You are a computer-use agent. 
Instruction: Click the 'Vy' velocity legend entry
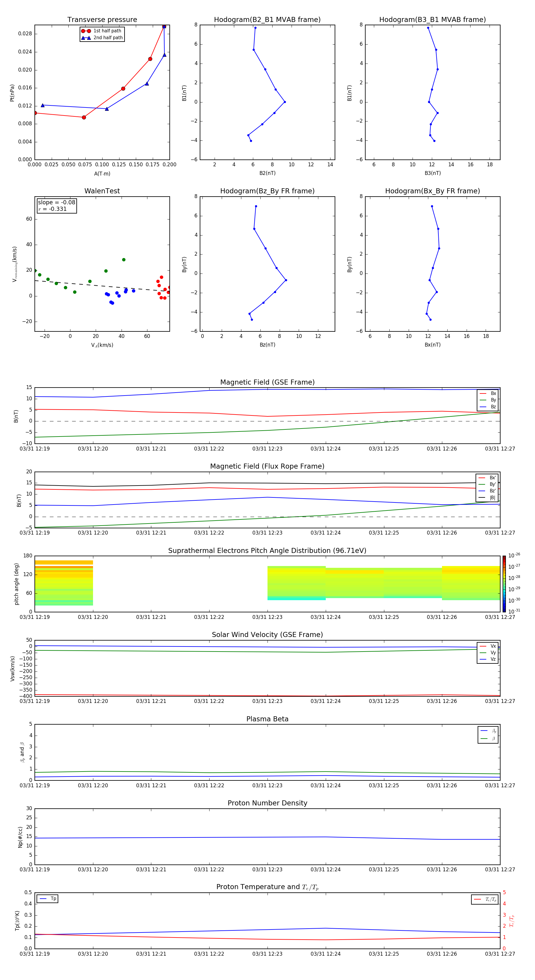click(488, 653)
